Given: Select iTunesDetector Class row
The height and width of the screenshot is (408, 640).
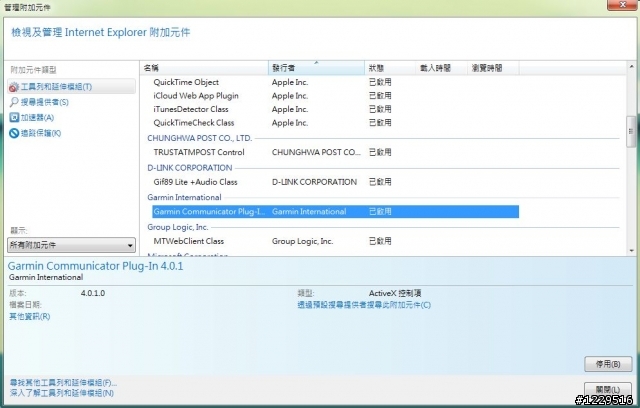Looking at the screenshot, I should click(336, 109).
